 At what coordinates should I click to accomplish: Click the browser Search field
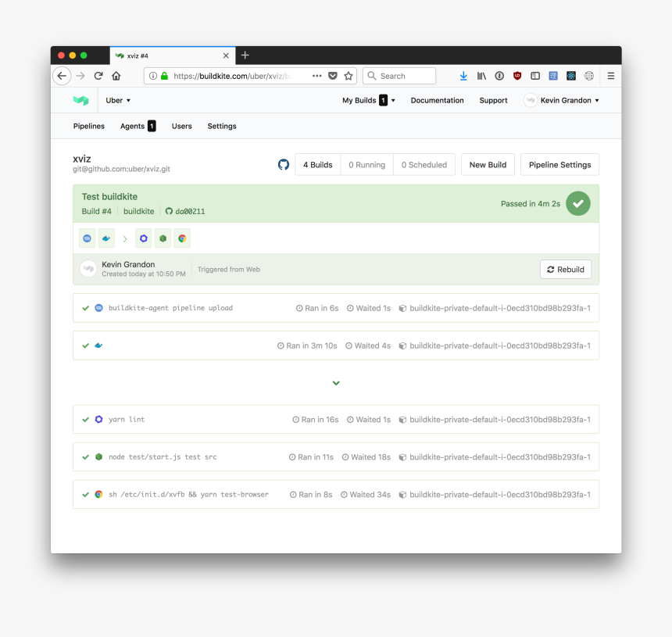(x=399, y=76)
